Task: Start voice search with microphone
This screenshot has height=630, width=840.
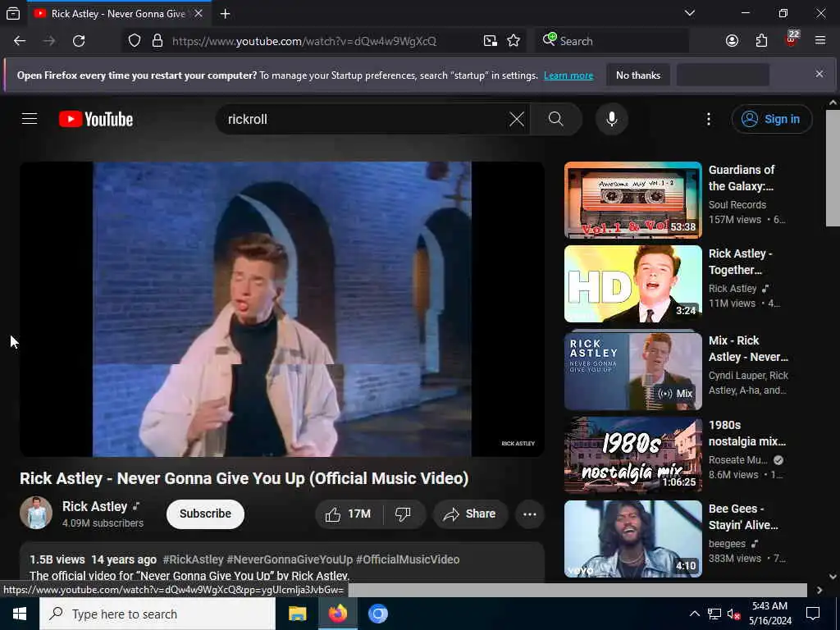Action: click(x=612, y=119)
